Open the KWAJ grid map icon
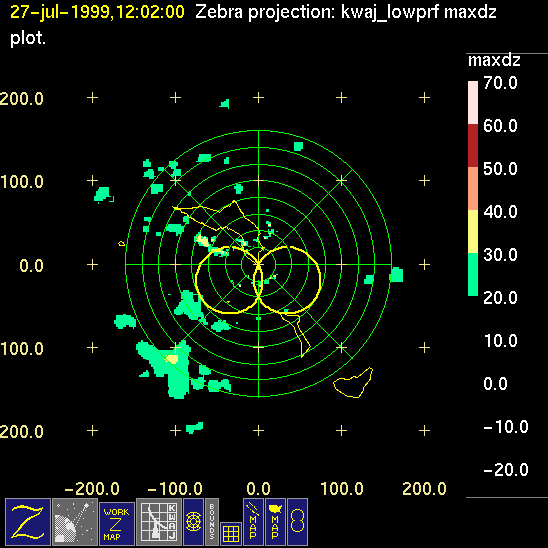Screen dimensions: 548x548 [x=159, y=522]
